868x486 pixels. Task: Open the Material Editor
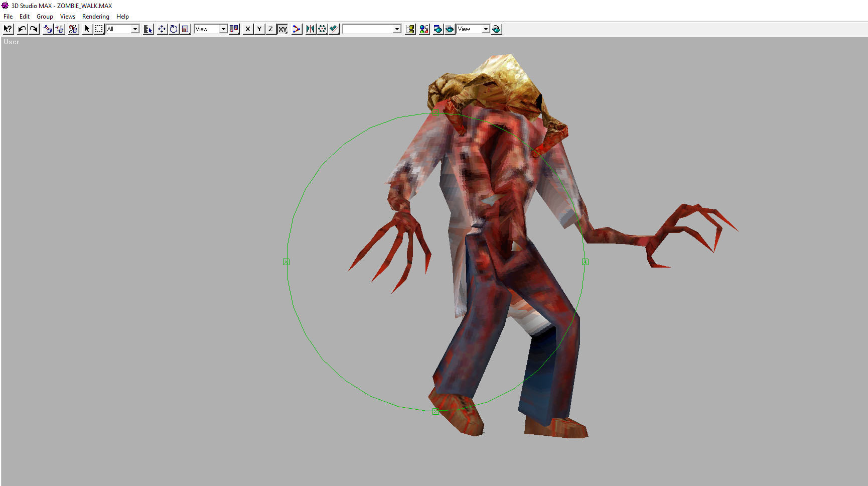tap(424, 29)
